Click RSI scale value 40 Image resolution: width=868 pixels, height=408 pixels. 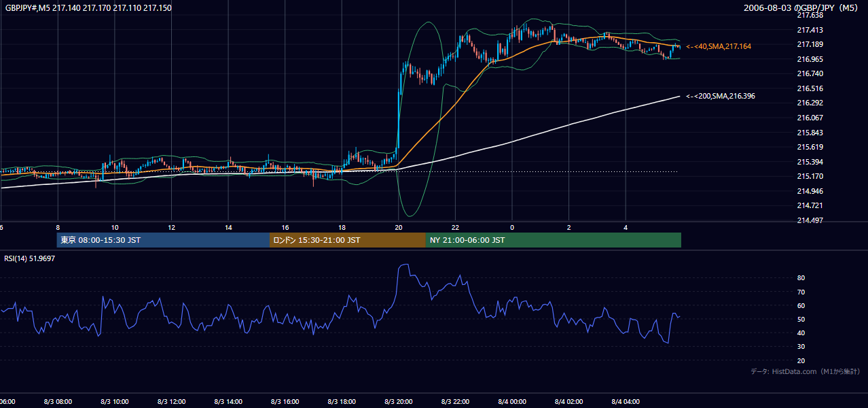pyautogui.click(x=801, y=333)
